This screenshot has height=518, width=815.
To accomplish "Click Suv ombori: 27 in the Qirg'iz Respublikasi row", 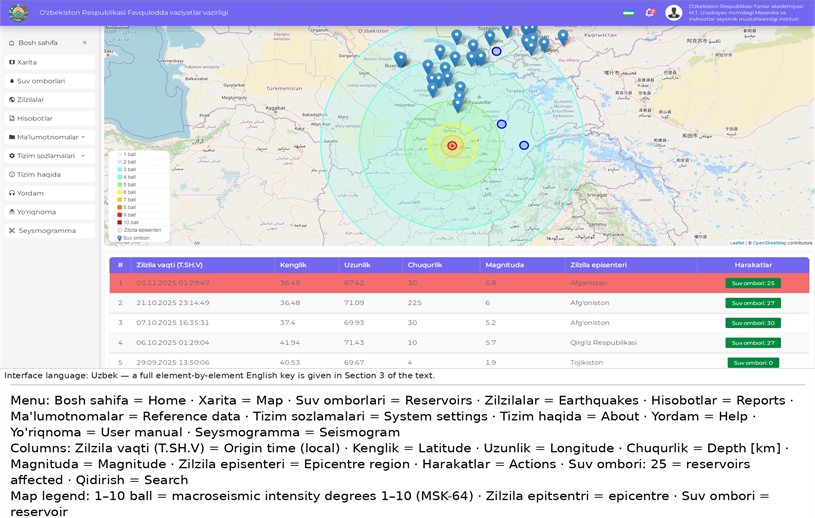I will click(x=753, y=343).
